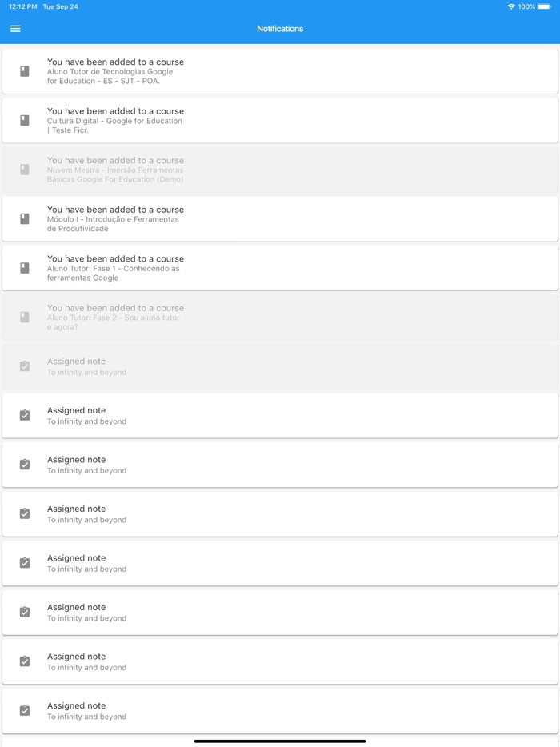Open the first unread Assigned note notification
The width and height of the screenshot is (560, 747).
(x=280, y=415)
